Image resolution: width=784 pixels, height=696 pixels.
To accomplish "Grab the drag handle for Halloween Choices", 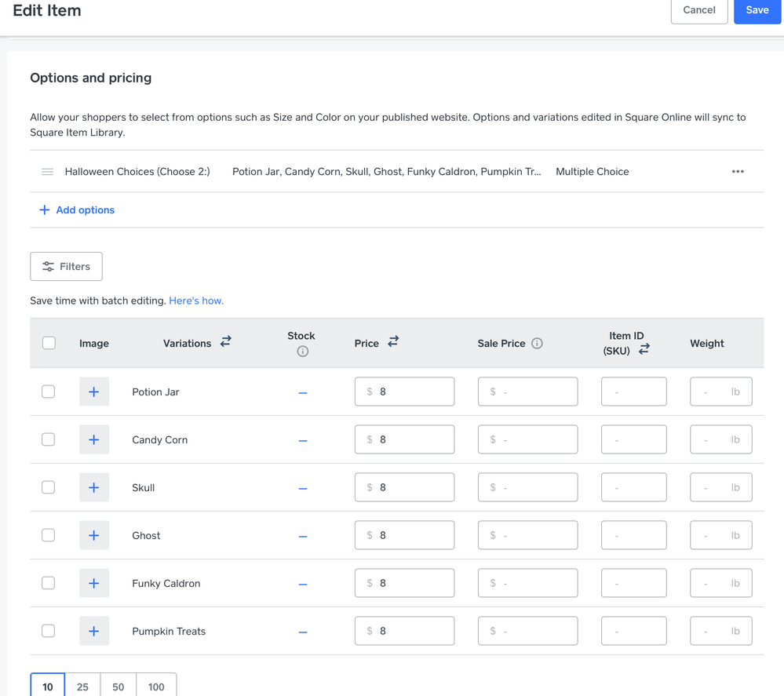I will [x=48, y=171].
